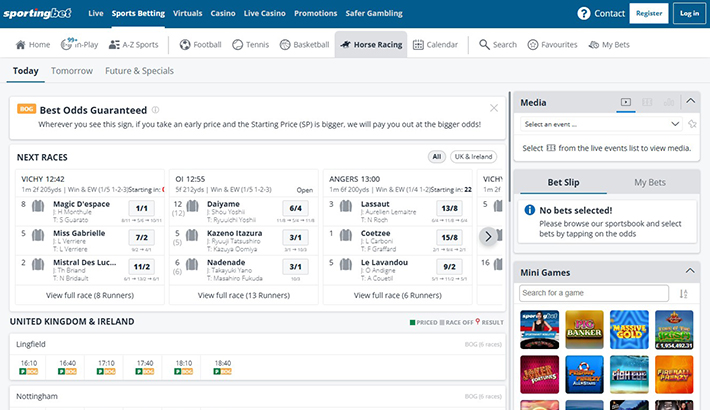Open the Search tool
The width and height of the screenshot is (710, 410).
point(498,44)
